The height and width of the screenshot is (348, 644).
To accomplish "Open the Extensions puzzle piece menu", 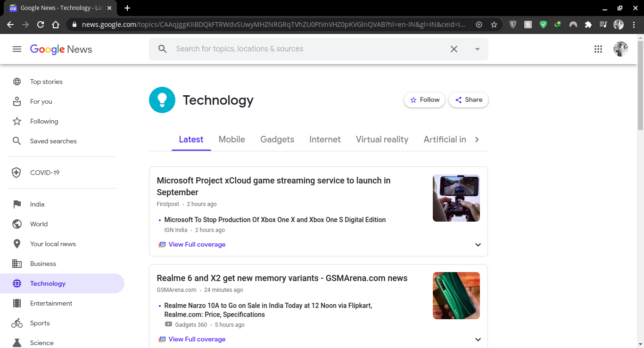I will pyautogui.click(x=588, y=25).
